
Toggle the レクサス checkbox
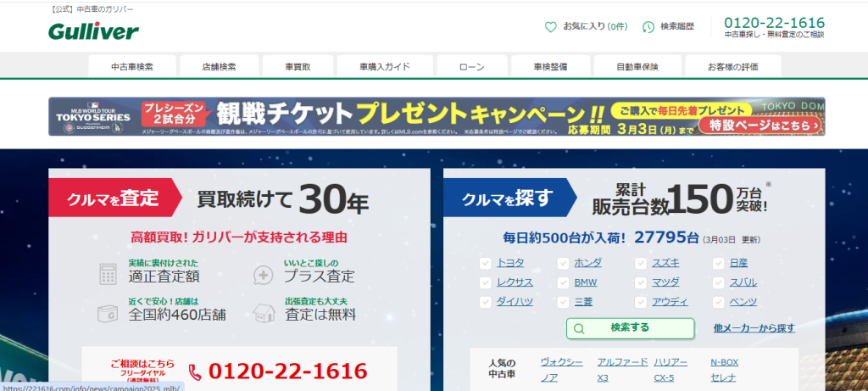(x=486, y=282)
